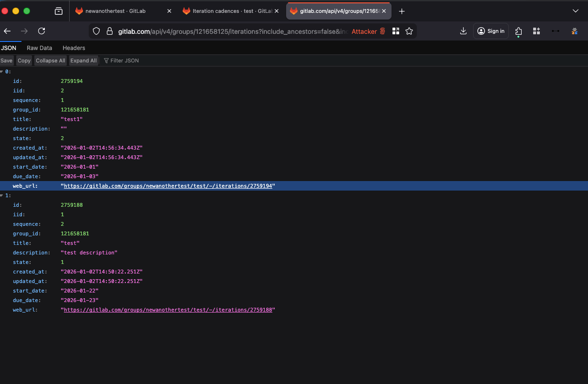
Task: Bookmark this page with the star icon
Action: (x=409, y=31)
